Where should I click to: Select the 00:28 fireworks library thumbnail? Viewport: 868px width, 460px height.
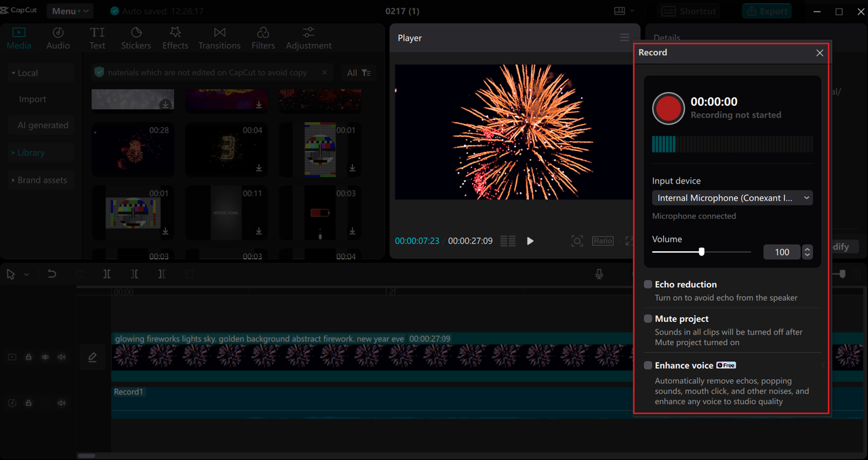click(133, 149)
